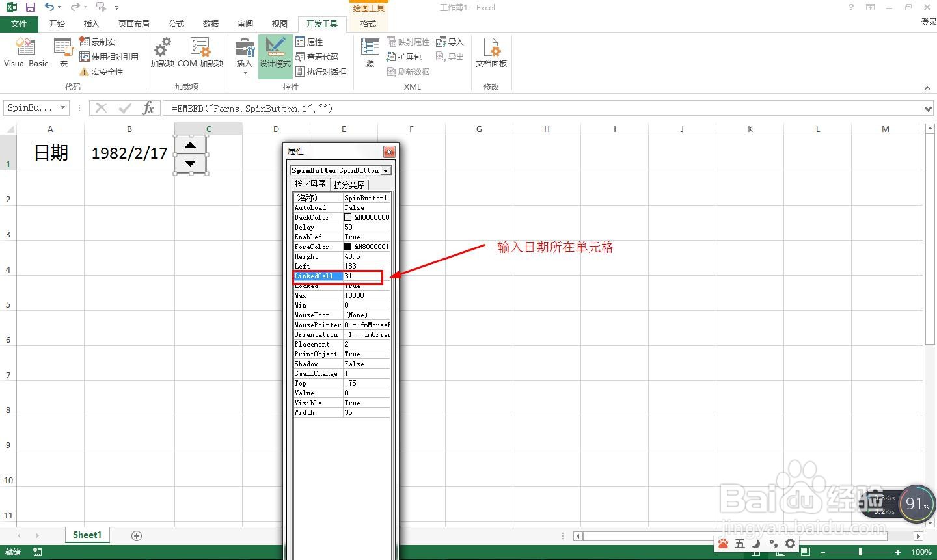This screenshot has height=560, width=937.
Task: Click XML Import (导入)
Action: tap(450, 42)
